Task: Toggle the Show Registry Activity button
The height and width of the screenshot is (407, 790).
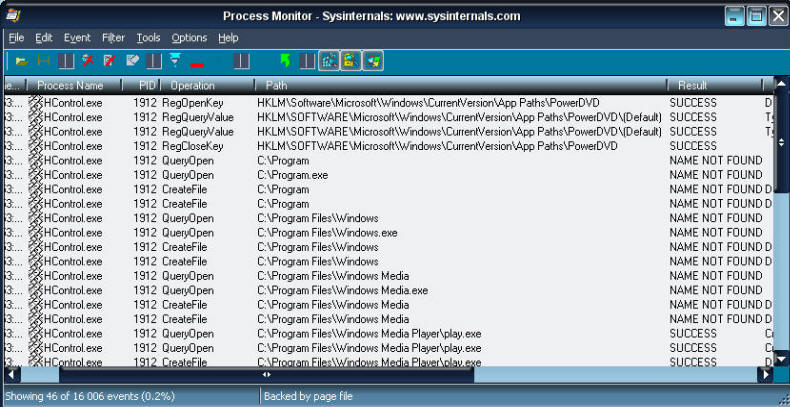Action: click(328, 62)
